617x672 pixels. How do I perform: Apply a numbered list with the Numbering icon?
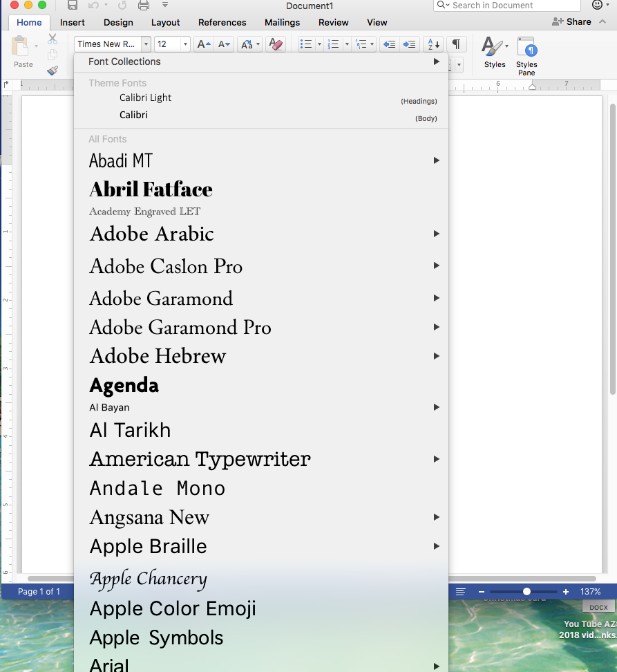pyautogui.click(x=333, y=44)
